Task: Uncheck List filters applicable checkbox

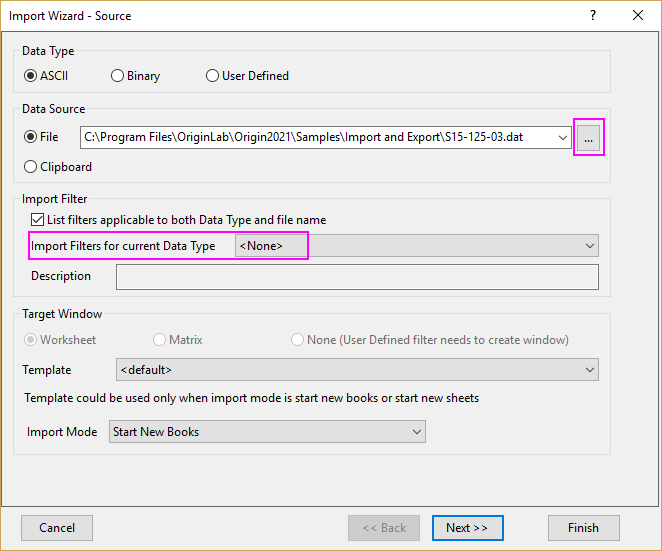Action: click(x=38, y=219)
